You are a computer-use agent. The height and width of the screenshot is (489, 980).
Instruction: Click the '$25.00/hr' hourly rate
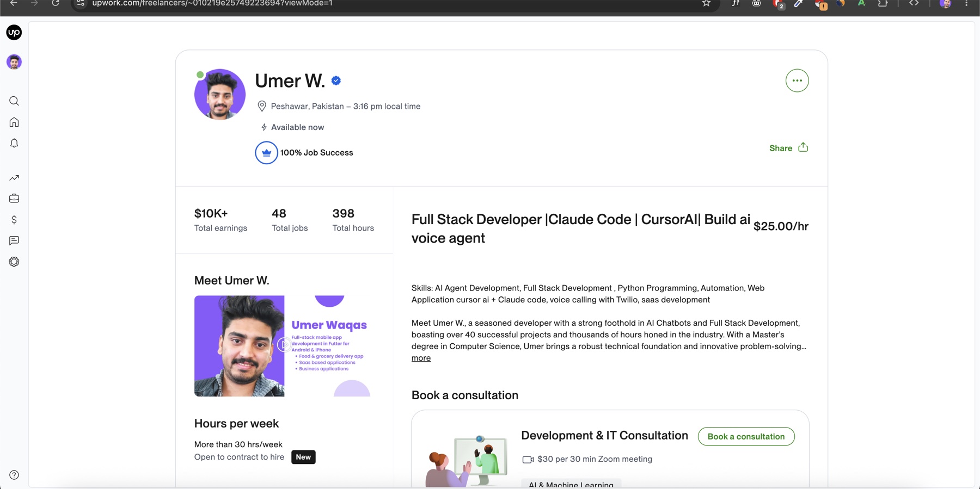click(781, 226)
